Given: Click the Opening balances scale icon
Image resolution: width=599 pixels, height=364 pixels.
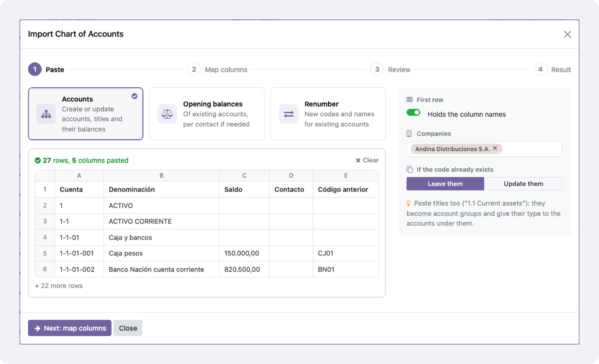Looking at the screenshot, I should pyautogui.click(x=167, y=114).
